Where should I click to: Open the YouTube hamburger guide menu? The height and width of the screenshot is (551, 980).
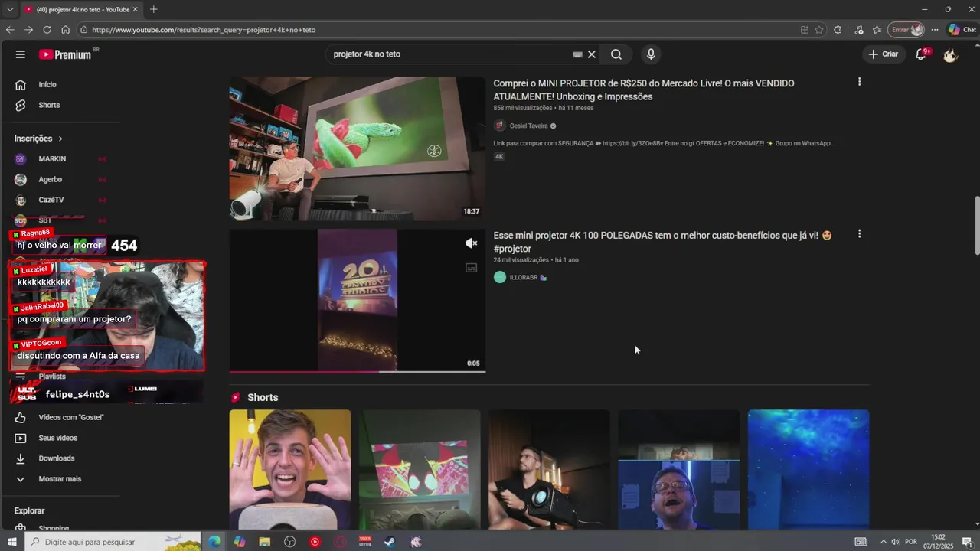pyautogui.click(x=21, y=54)
